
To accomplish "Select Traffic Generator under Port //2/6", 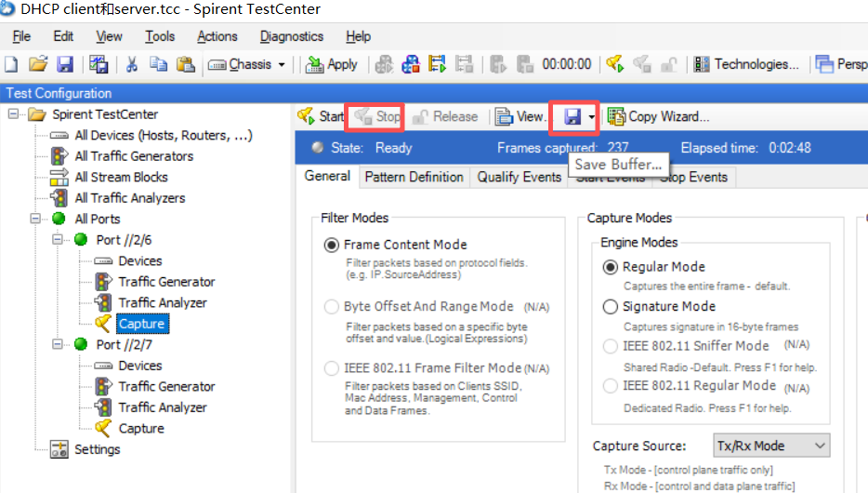I will [166, 282].
